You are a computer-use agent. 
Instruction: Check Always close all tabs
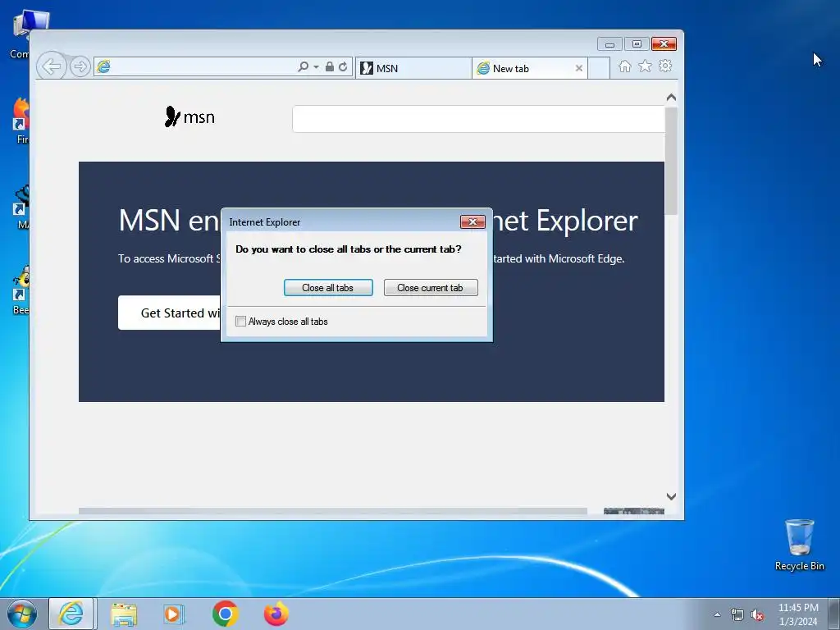(241, 322)
